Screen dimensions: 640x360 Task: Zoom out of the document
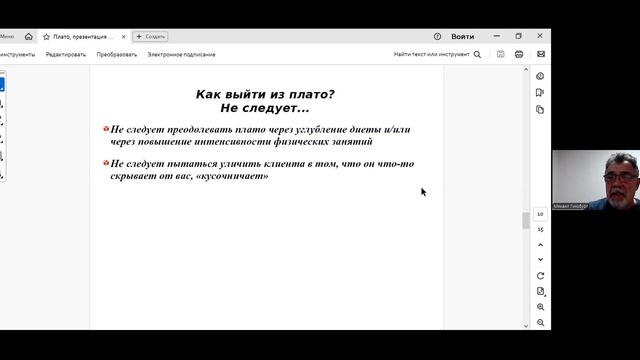(x=540, y=322)
